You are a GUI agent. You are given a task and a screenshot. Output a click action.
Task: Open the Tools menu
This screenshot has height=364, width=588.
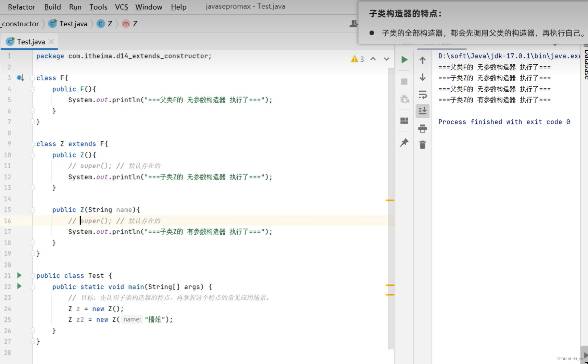(98, 7)
